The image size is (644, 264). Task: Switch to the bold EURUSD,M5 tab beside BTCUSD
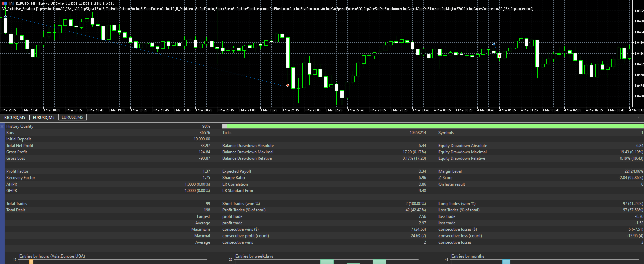(x=43, y=117)
